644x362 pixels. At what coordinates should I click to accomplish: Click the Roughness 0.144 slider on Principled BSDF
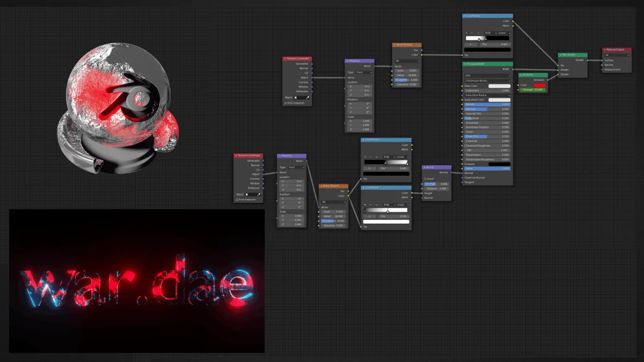click(487, 118)
